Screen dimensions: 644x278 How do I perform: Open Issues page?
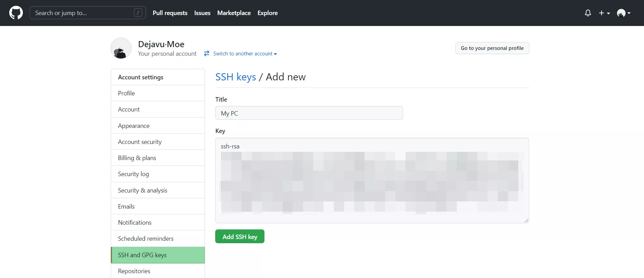202,13
